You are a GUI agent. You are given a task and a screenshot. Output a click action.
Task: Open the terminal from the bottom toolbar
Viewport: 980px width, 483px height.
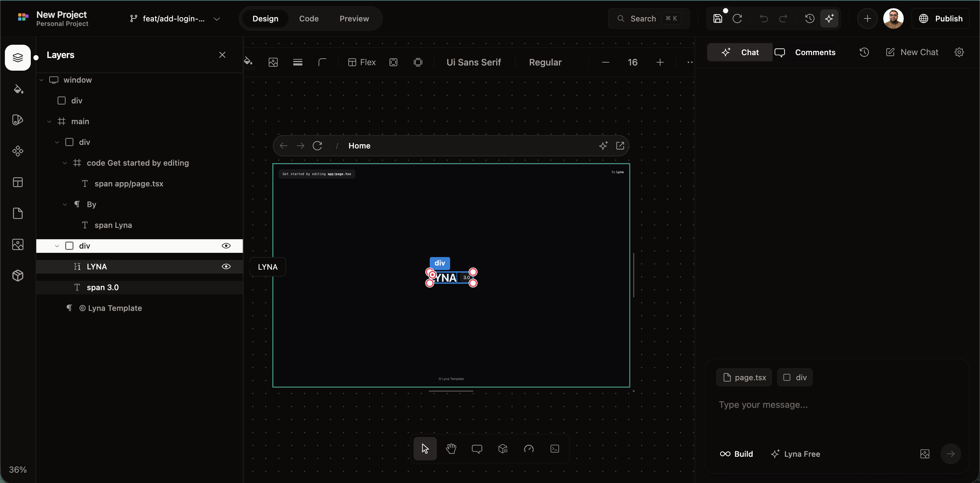coord(554,449)
